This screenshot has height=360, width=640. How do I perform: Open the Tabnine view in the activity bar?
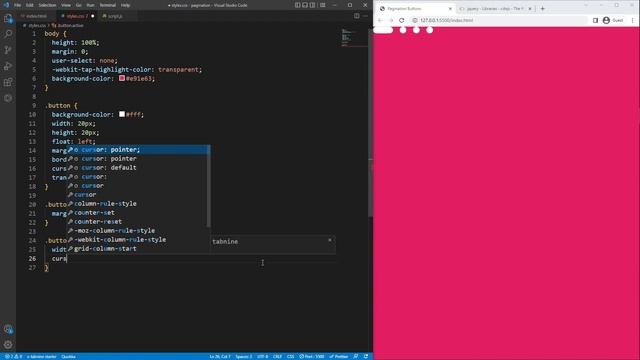[x=8, y=98]
